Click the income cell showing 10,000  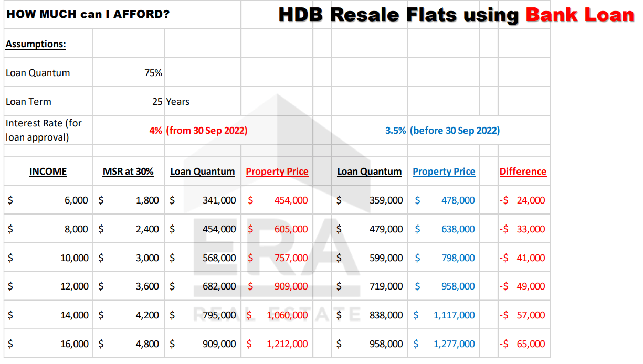coord(75,258)
